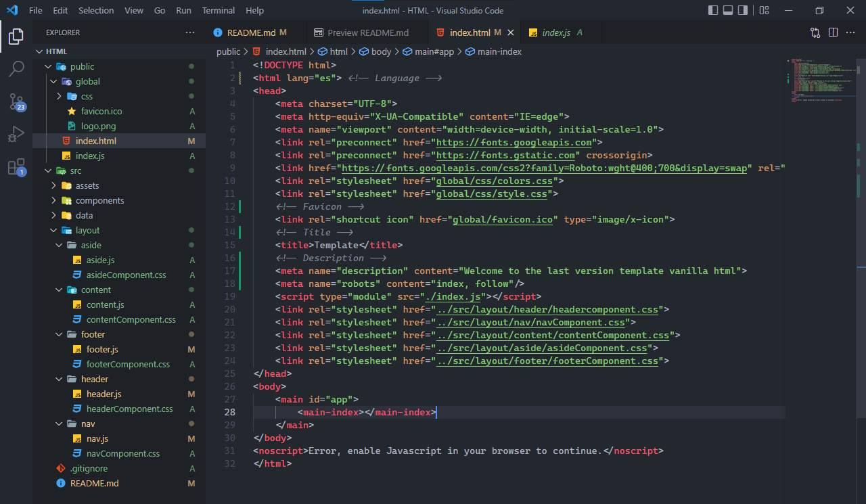Split the editor right
The image size is (866, 504).
pyautogui.click(x=833, y=32)
